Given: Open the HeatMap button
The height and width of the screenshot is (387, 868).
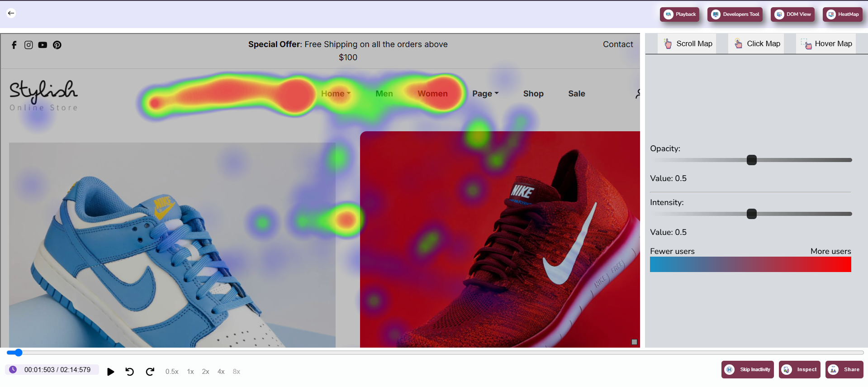Looking at the screenshot, I should point(843,14).
